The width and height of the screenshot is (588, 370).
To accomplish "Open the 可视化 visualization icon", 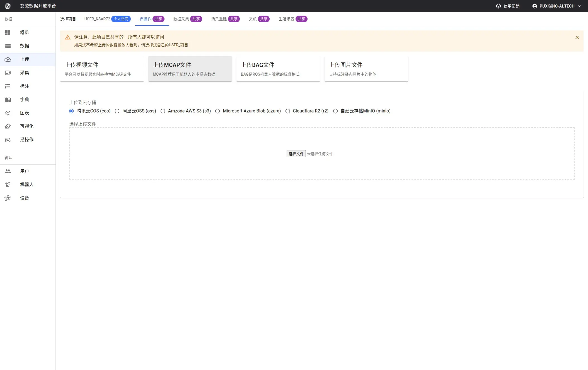I will [8, 126].
